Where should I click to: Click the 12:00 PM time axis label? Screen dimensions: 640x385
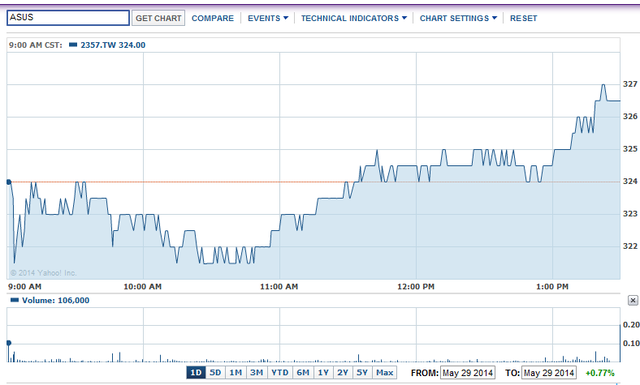tap(416, 287)
